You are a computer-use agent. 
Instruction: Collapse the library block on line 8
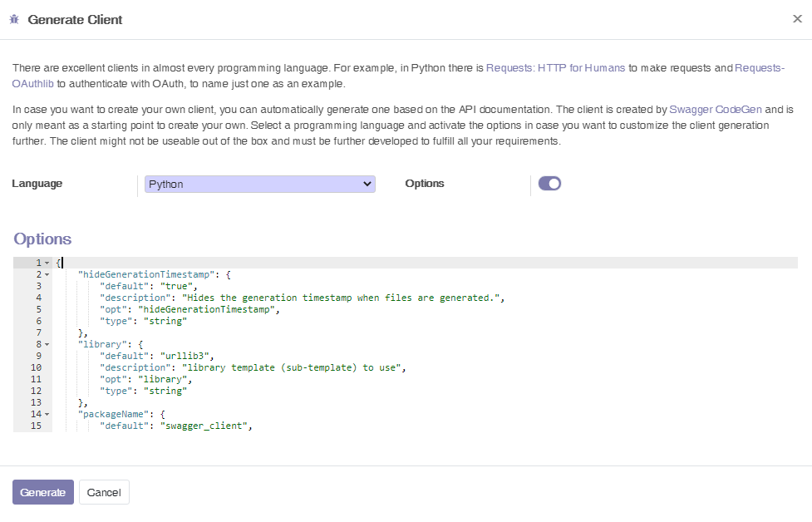point(47,344)
